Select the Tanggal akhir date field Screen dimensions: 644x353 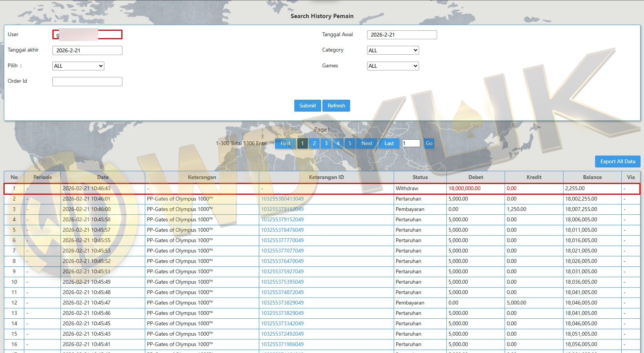tap(87, 50)
